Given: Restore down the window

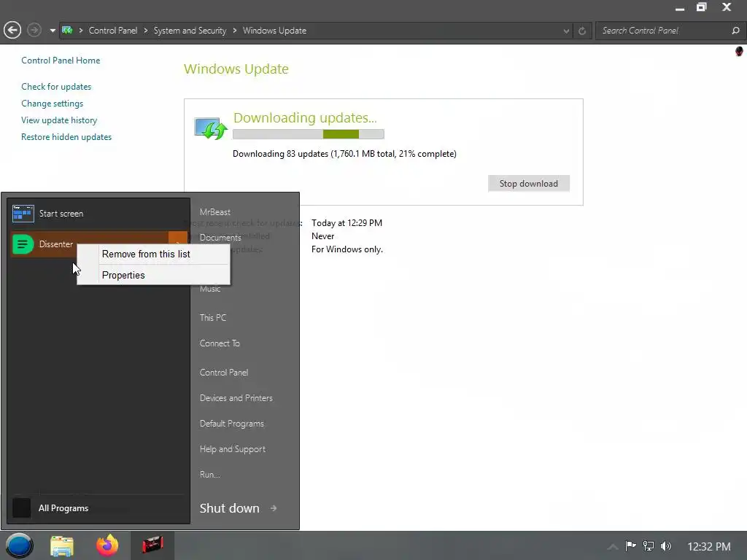Looking at the screenshot, I should (x=702, y=7).
